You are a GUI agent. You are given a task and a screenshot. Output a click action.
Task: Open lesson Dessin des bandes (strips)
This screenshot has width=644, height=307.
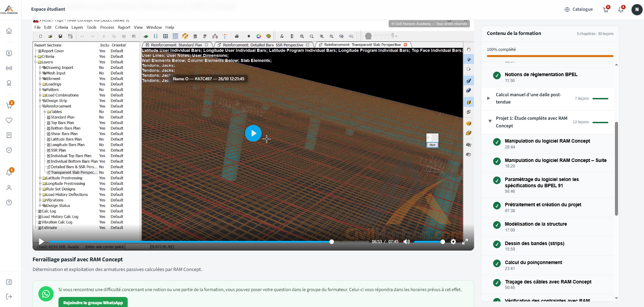[547, 246]
